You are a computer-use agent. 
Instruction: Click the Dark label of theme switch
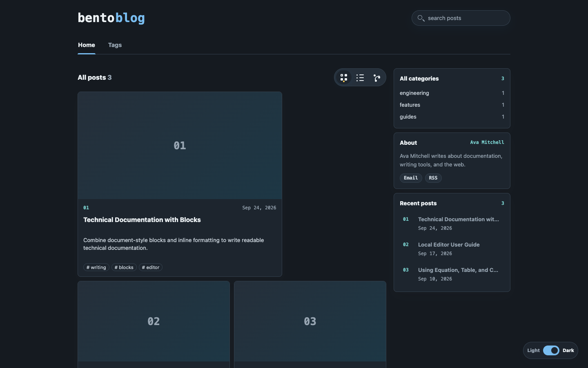(x=568, y=350)
